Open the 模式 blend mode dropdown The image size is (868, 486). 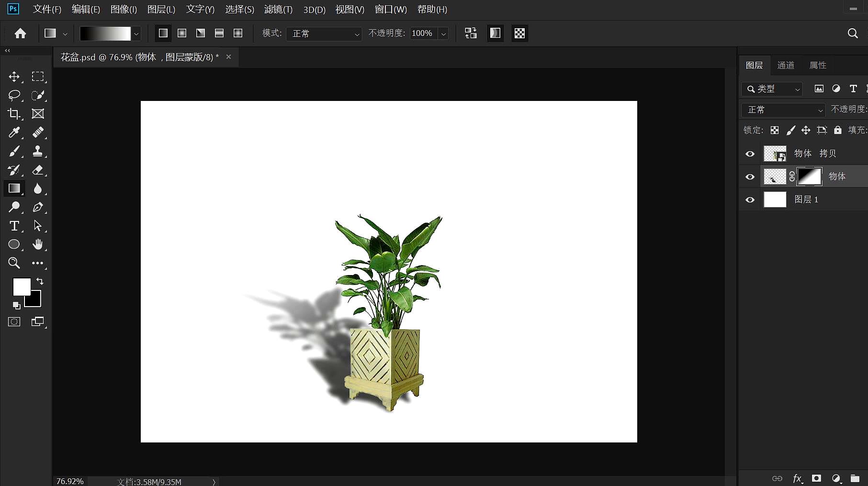[x=324, y=33]
